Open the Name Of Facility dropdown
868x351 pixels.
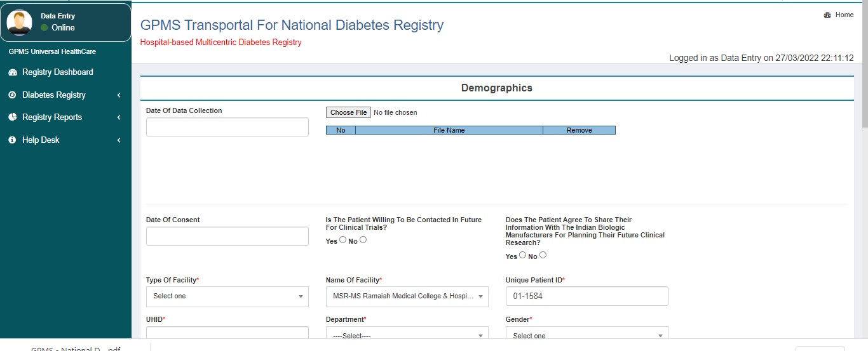click(x=407, y=296)
